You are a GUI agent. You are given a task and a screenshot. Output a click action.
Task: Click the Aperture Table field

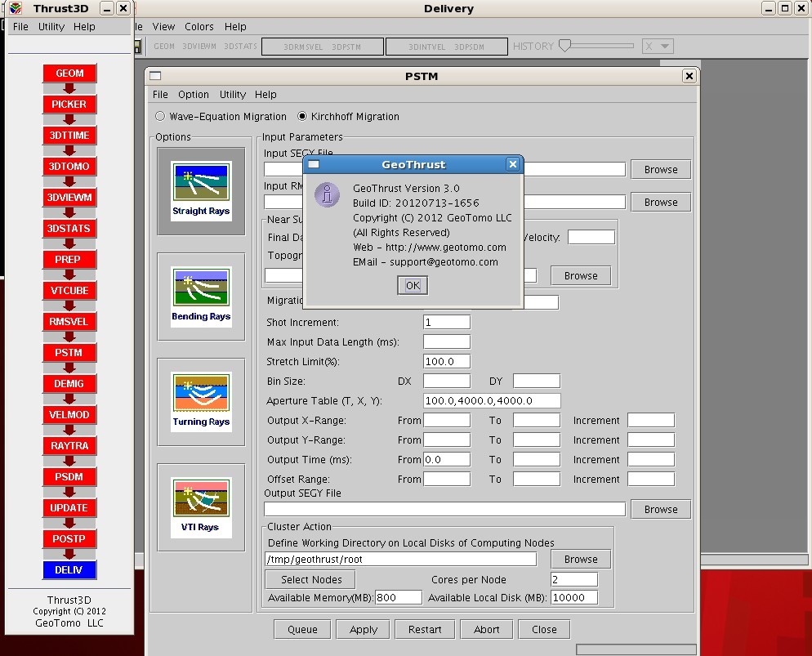(x=492, y=401)
